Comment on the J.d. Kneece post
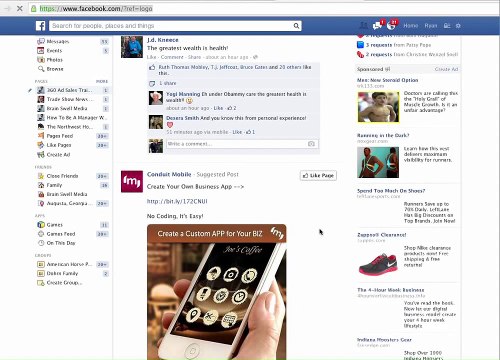500x360 pixels. tap(172, 57)
